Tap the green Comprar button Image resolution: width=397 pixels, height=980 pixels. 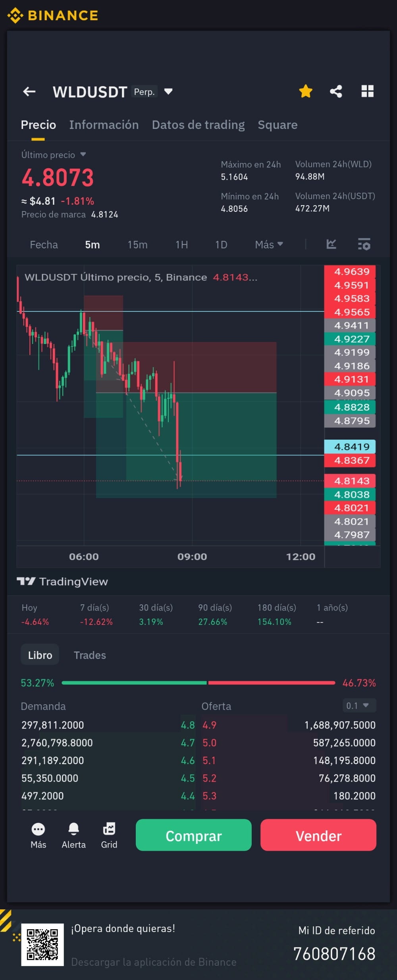pyautogui.click(x=194, y=835)
